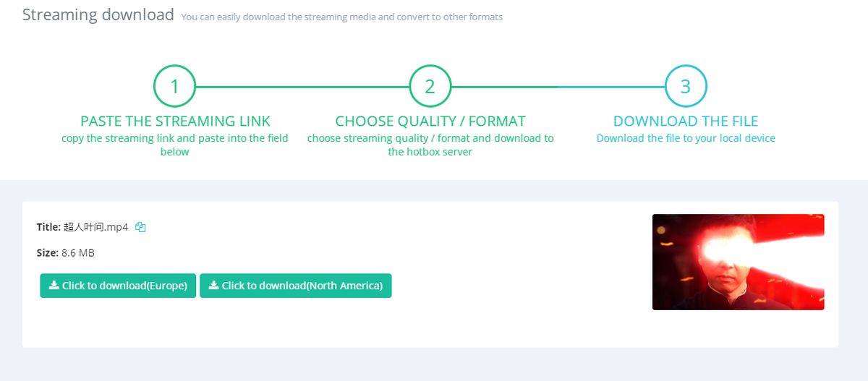Click to download (North America) button text

click(302, 286)
